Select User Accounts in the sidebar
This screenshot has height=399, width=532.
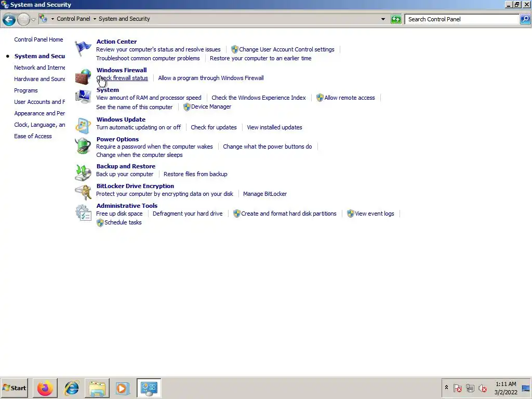coord(39,102)
